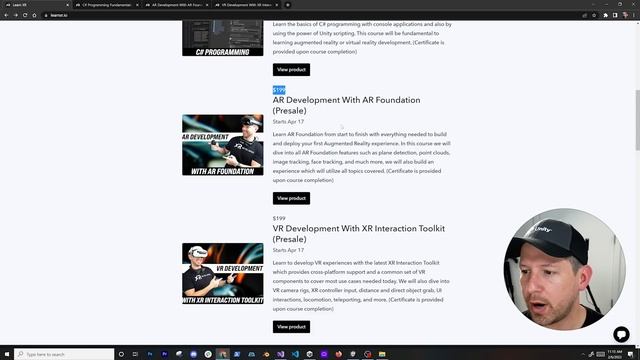The height and width of the screenshot is (360, 640).
Task: Open Firefox in the taskbar
Action: coord(338,354)
